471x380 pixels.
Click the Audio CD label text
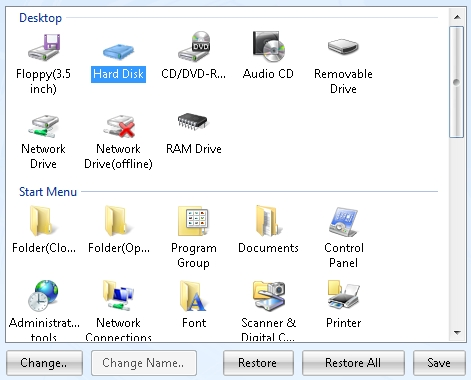point(268,74)
